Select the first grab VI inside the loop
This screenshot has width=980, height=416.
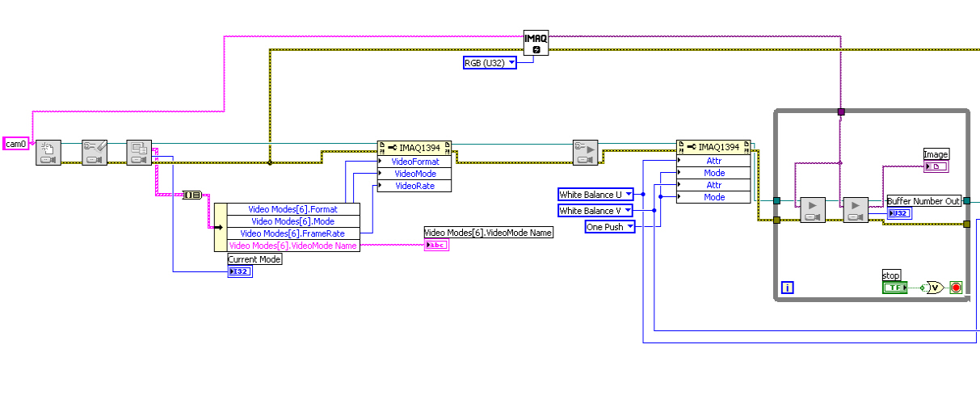(813, 210)
